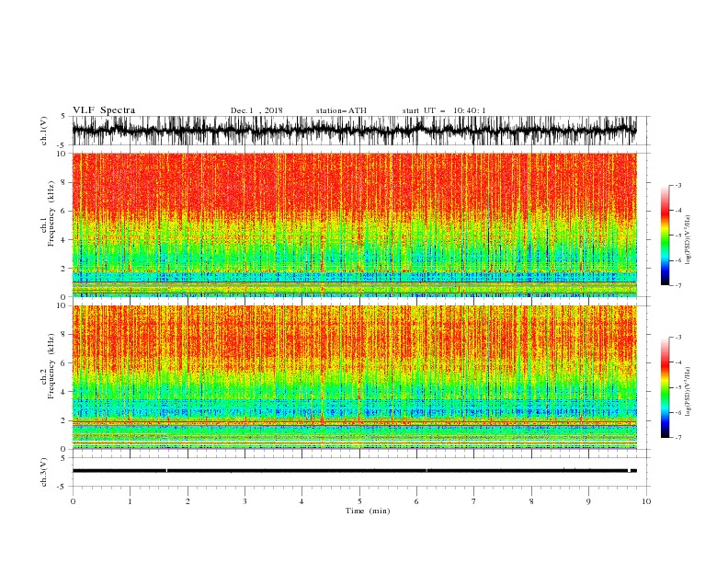Click the ch.1 "Frequency (kHz)" axis label
The width and height of the screenshot is (728, 563).
pyautogui.click(x=51, y=213)
